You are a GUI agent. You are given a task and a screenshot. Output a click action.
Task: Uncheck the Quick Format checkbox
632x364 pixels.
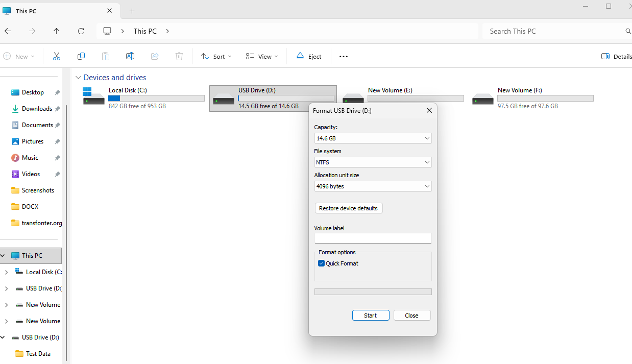[x=322, y=263]
